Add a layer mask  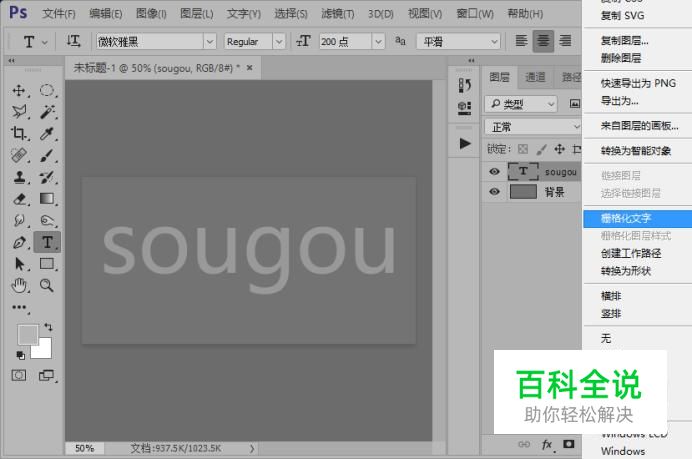pyautogui.click(x=569, y=444)
